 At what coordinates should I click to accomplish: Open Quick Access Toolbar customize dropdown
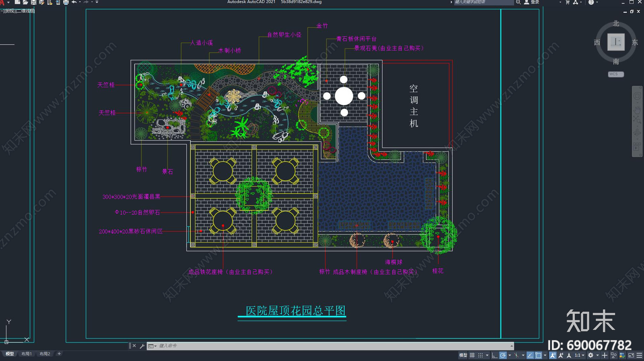click(x=97, y=2)
